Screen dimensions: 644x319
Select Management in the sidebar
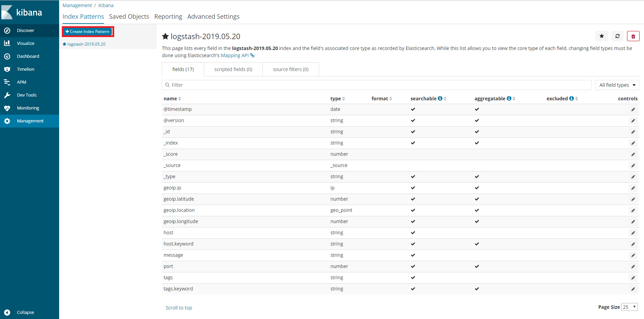tap(29, 121)
